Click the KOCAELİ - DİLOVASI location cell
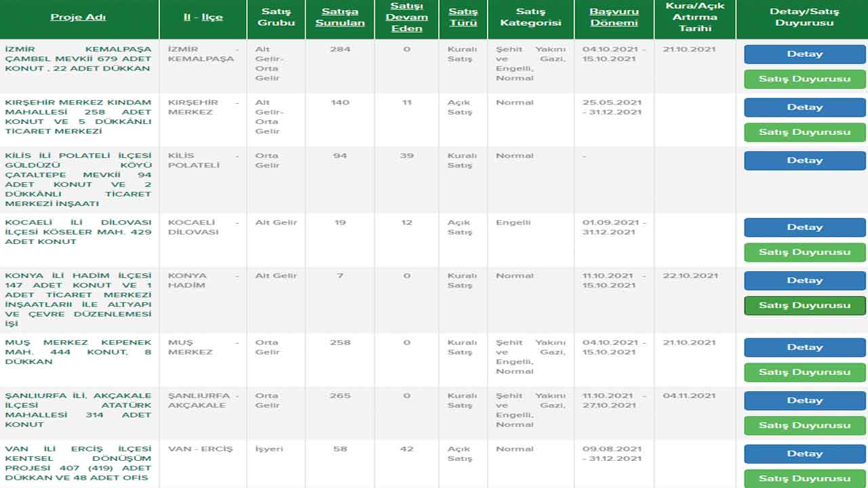Image resolution: width=868 pixels, height=488 pixels. click(203, 227)
